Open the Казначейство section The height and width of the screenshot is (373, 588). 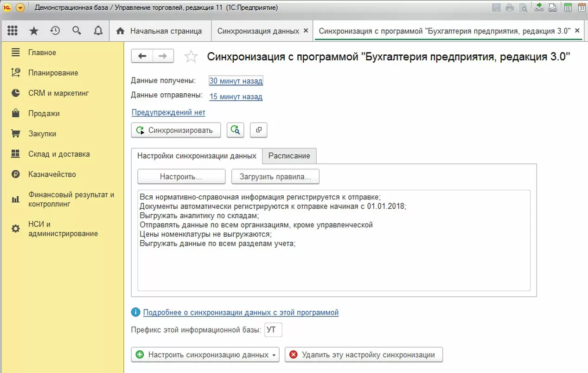[x=52, y=174]
